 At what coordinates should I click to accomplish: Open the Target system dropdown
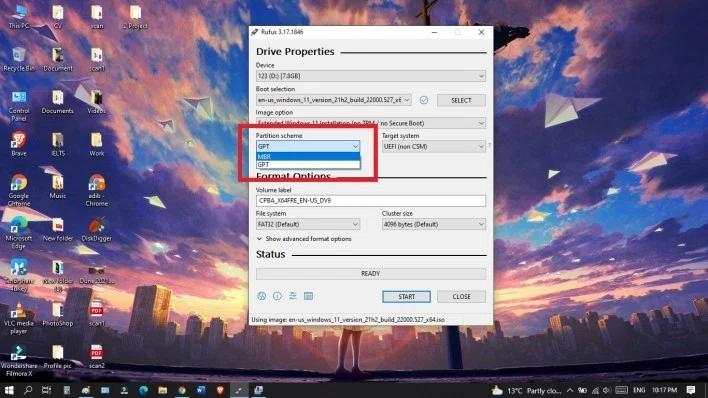(433, 146)
